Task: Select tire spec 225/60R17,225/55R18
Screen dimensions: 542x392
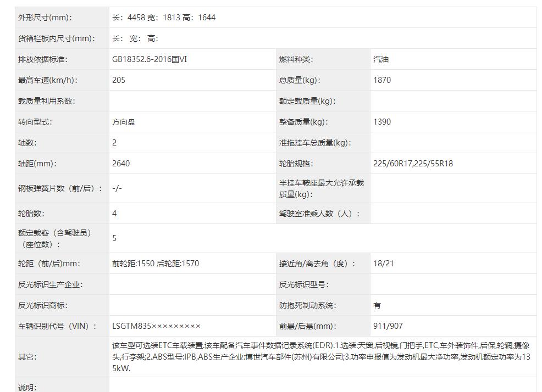Action: [413, 164]
